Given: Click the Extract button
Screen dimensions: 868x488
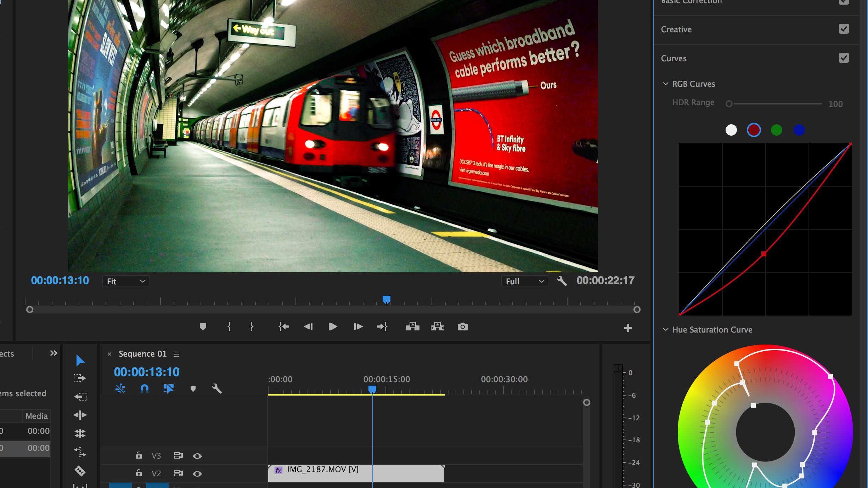Looking at the screenshot, I should pos(438,327).
